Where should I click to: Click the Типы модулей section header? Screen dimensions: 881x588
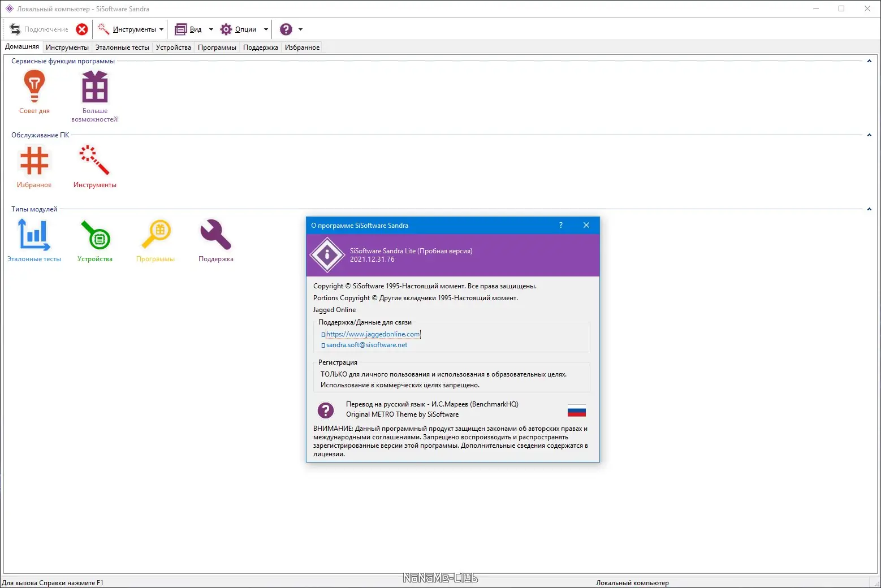coord(34,209)
